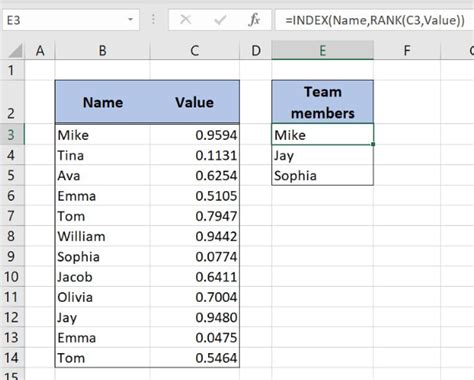The image size is (474, 380).
Task: Select the cell containing Tina
Action: tap(103, 155)
